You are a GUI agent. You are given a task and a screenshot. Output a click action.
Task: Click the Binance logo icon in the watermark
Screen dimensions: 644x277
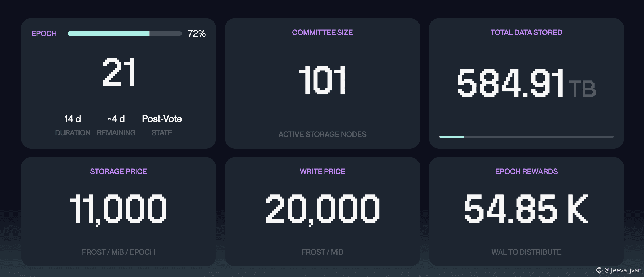click(x=599, y=270)
